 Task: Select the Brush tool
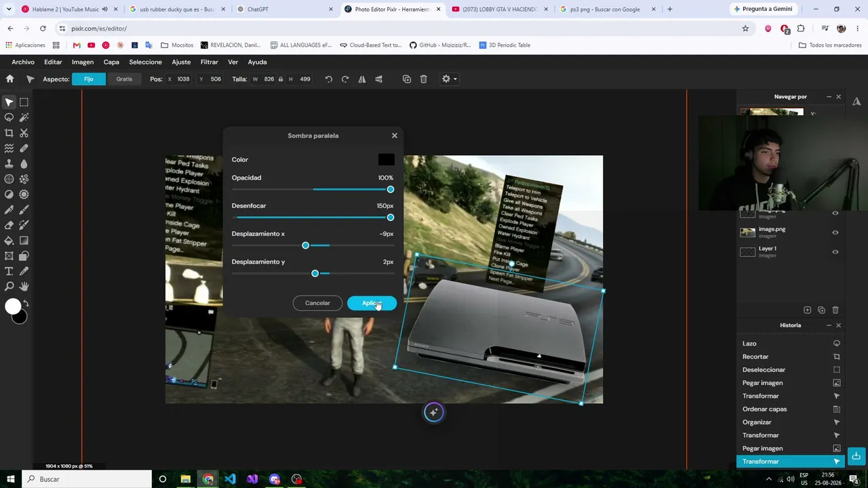(x=24, y=209)
